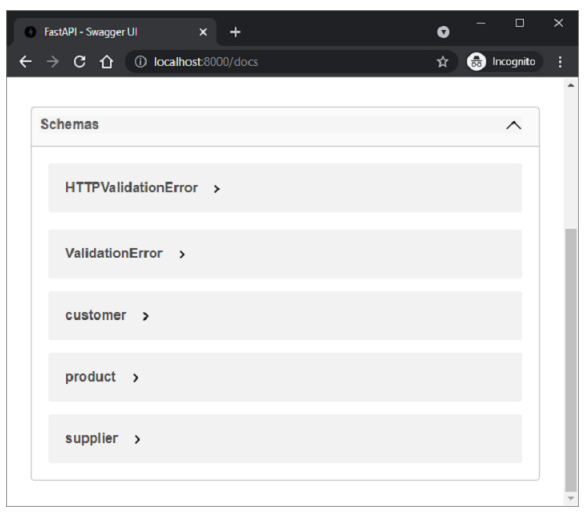Open the Chrome three-dot menu
This screenshot has width=586, height=516.
[x=560, y=62]
